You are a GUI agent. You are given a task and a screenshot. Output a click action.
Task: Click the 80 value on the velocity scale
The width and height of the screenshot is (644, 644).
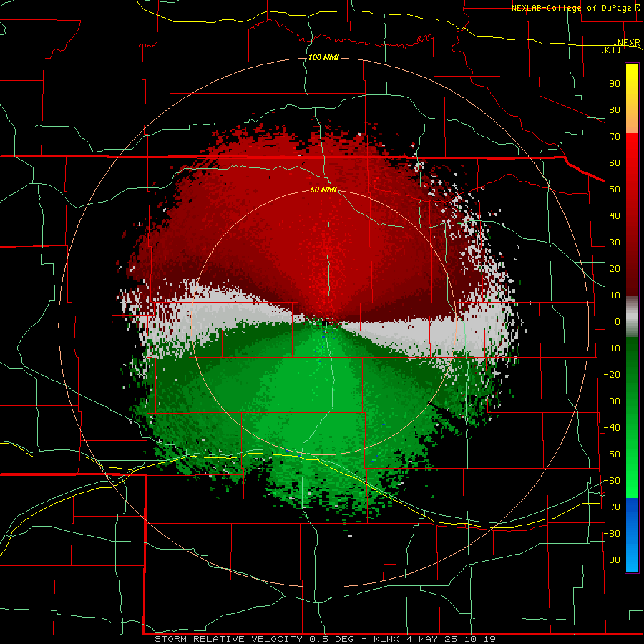615,110
